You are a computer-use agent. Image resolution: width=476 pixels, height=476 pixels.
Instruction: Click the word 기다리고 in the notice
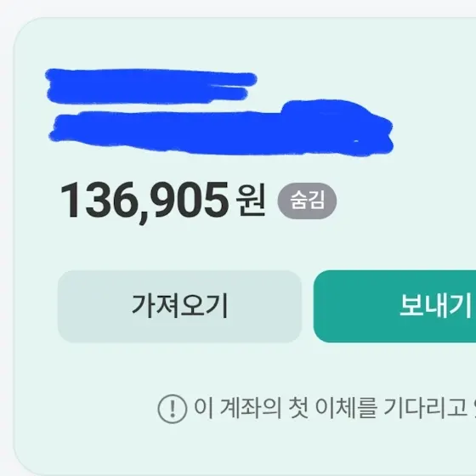(425, 408)
